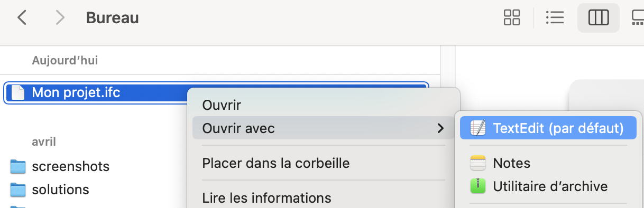Go forward with the right chevron arrow
Image resolution: width=644 pixels, height=208 pixels.
[x=60, y=18]
